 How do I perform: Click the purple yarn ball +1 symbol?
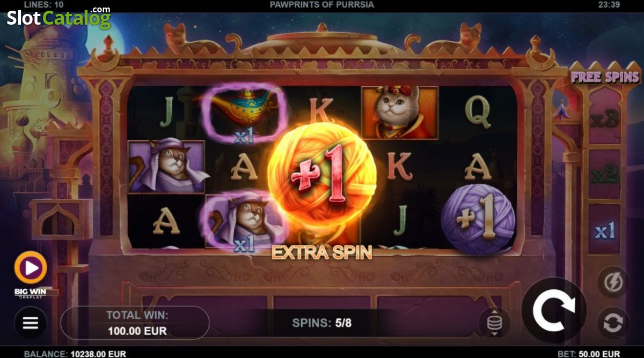pyautogui.click(x=478, y=219)
